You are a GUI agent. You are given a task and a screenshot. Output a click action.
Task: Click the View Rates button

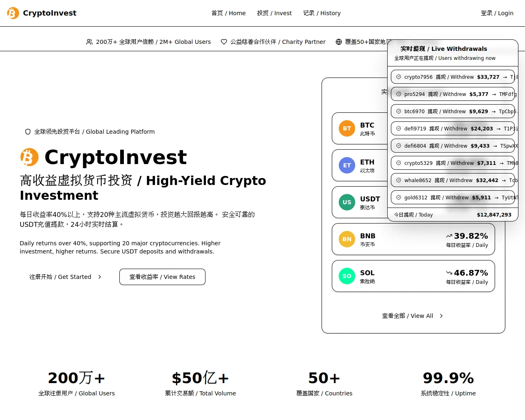click(x=162, y=277)
